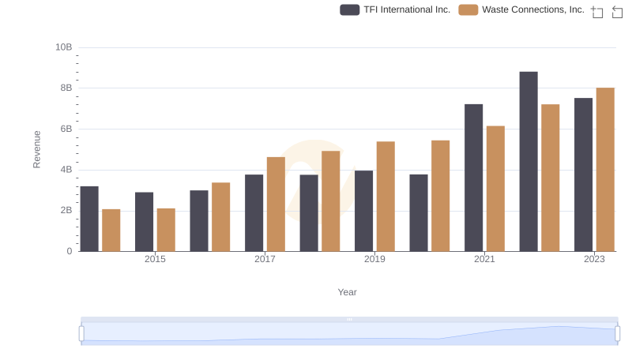The height and width of the screenshot is (364, 632).
Task: Click the 2019 x-axis label
Action: 374,259
